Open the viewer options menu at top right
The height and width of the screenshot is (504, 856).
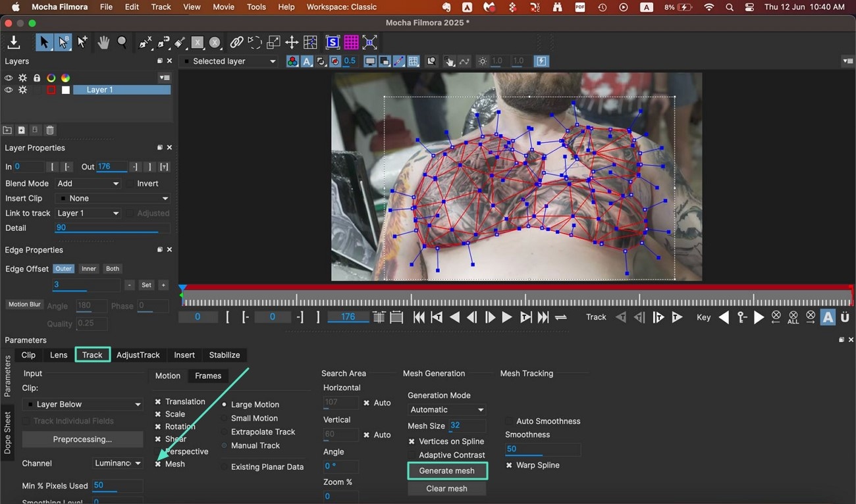848,61
